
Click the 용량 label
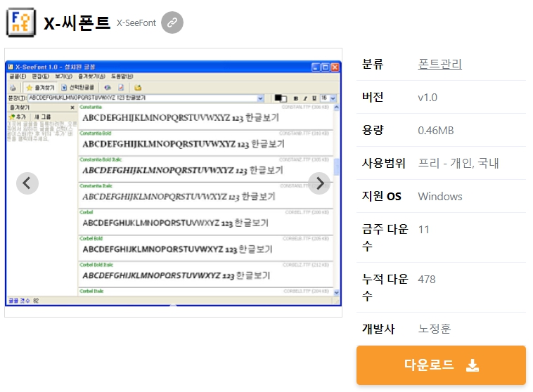click(x=373, y=130)
